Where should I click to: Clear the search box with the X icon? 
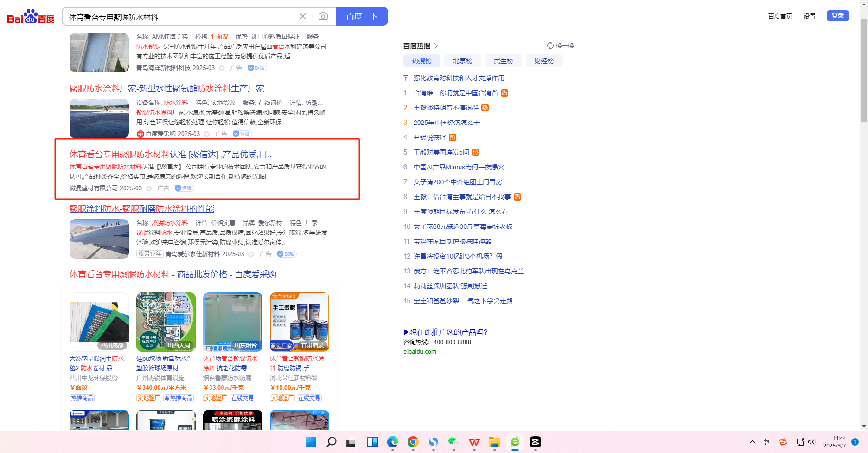pyautogui.click(x=303, y=16)
